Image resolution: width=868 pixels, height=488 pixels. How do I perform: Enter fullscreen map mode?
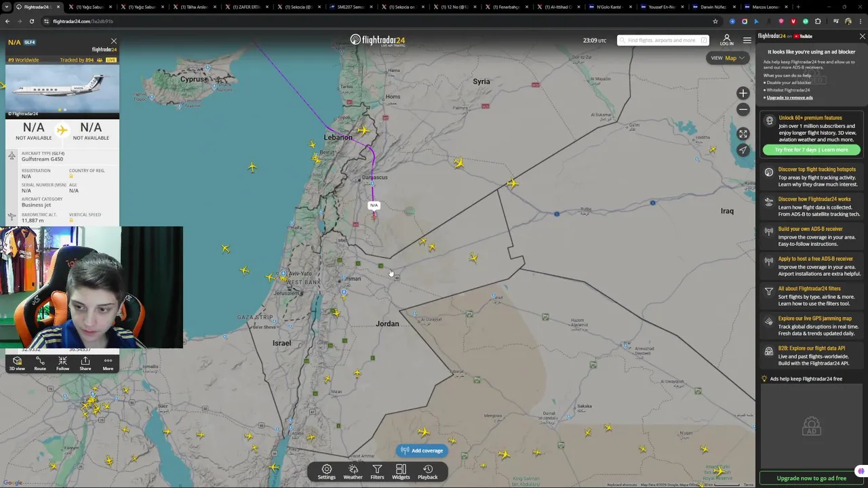pyautogui.click(x=743, y=134)
